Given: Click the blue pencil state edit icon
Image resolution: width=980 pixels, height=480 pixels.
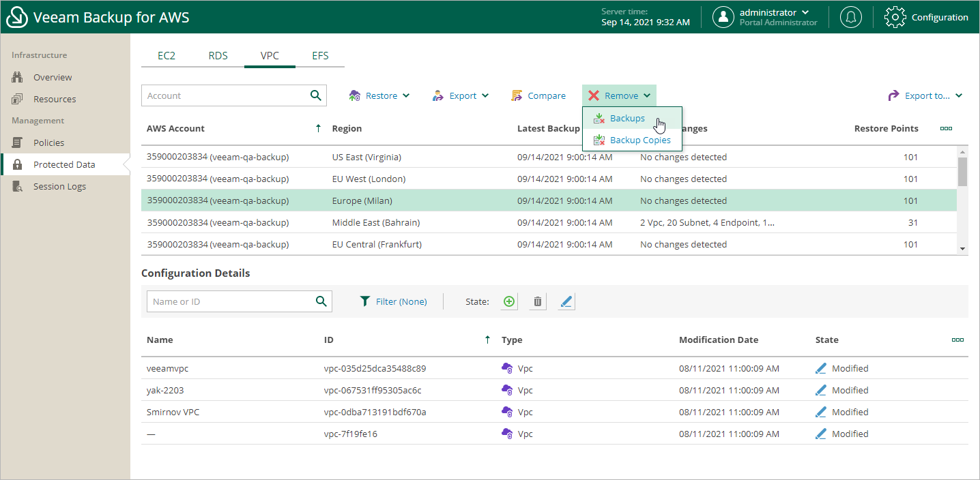Looking at the screenshot, I should click(x=566, y=301).
